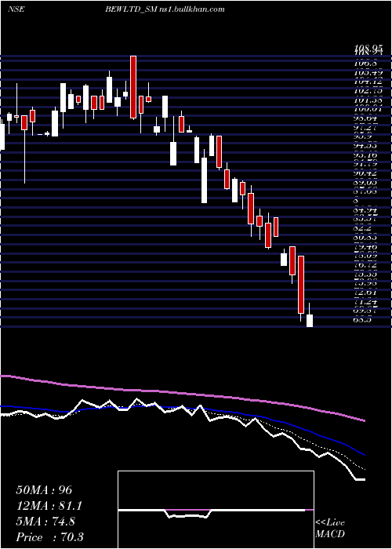Click the Price : 70.3 readout

point(49,537)
